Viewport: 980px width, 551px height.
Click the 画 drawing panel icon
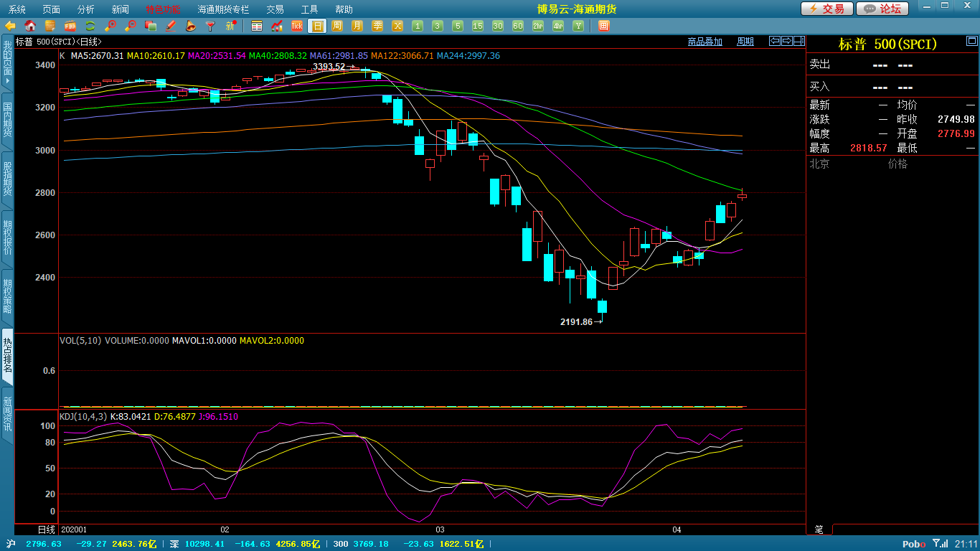603,26
